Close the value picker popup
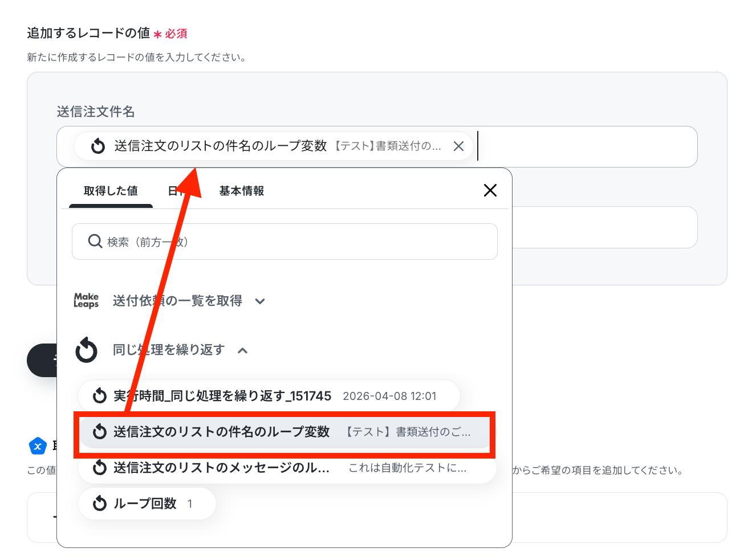Screen dimensions: 756x556 coord(490,190)
